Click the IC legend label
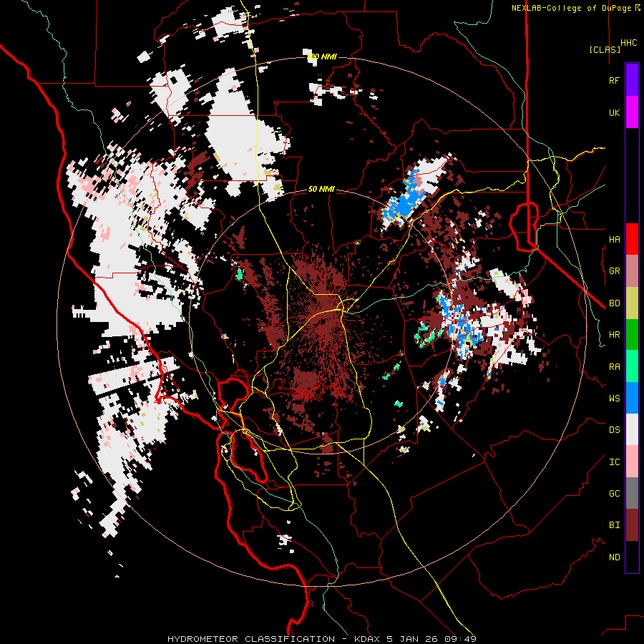Image resolution: width=644 pixels, height=644 pixels. (x=614, y=462)
